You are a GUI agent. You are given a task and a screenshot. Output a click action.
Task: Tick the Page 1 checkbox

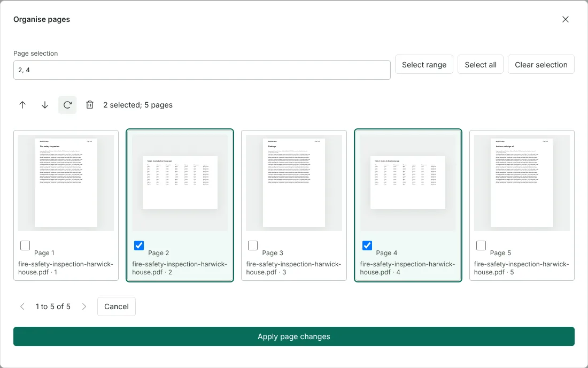point(25,246)
